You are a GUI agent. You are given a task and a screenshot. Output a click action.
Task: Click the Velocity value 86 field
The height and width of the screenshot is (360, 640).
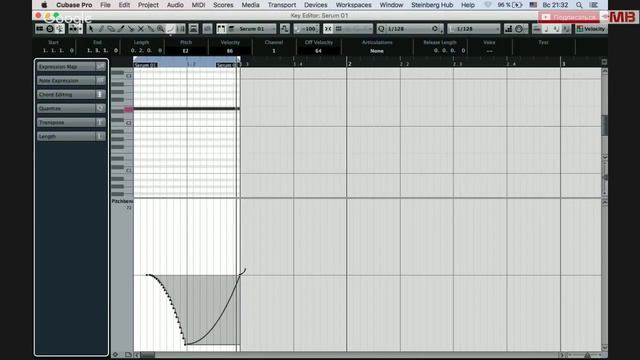230,51
